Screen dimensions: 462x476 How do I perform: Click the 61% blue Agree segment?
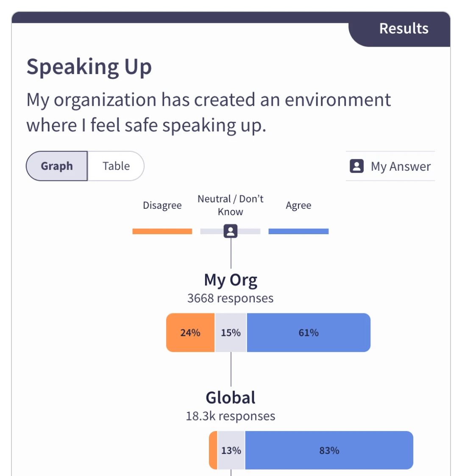pyautogui.click(x=308, y=333)
